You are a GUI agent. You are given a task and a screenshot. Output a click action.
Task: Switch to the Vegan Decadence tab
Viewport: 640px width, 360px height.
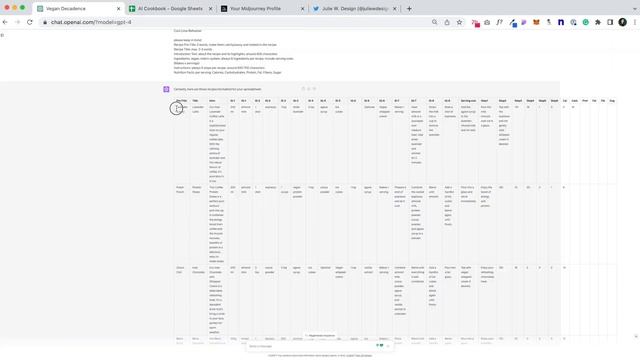pyautogui.click(x=78, y=9)
